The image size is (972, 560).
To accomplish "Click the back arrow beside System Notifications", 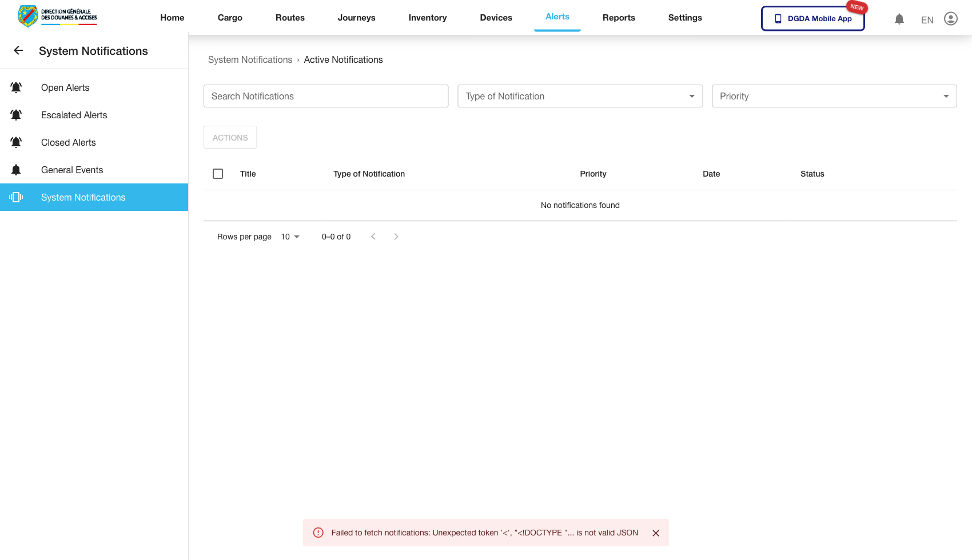I will click(18, 50).
